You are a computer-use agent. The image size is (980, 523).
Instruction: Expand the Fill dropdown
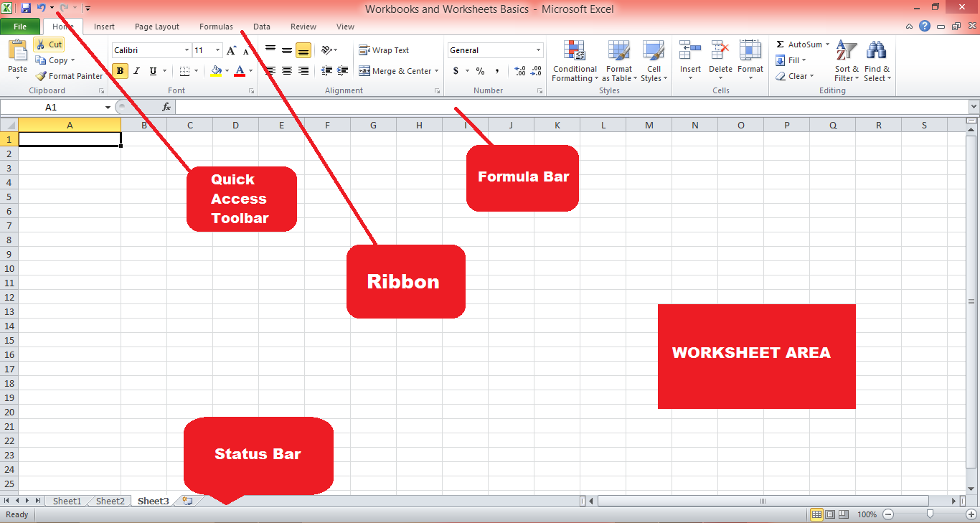point(804,60)
